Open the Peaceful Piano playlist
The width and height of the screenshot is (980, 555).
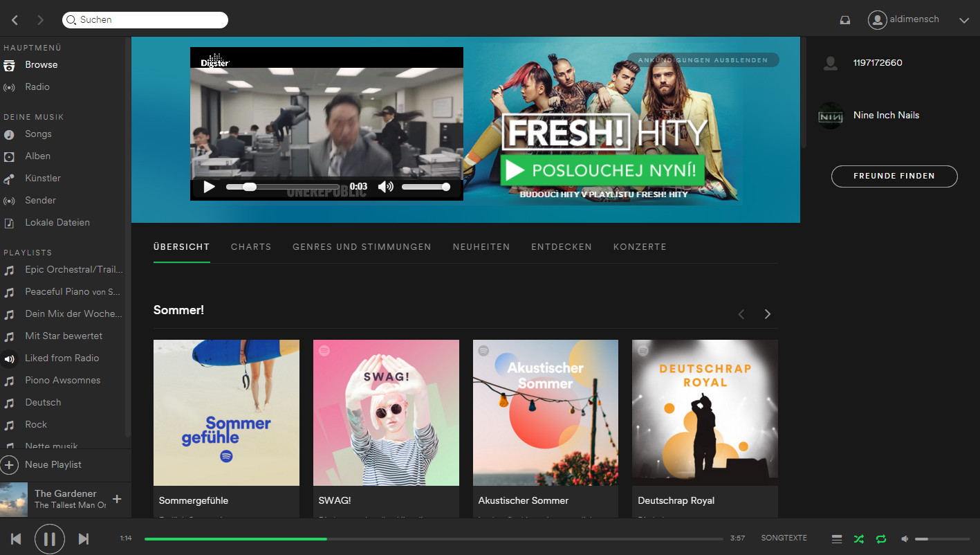coord(73,292)
